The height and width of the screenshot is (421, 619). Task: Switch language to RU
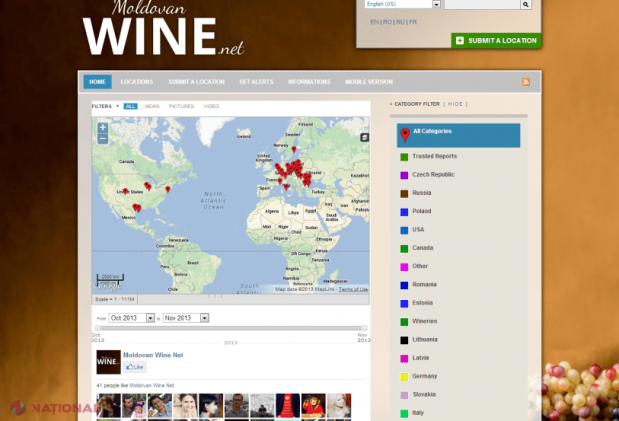point(400,22)
